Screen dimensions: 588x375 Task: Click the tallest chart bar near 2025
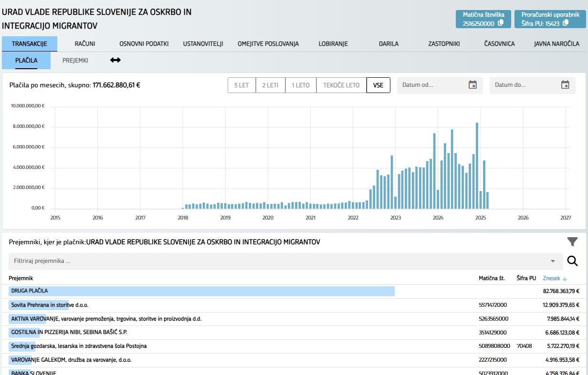477,166
